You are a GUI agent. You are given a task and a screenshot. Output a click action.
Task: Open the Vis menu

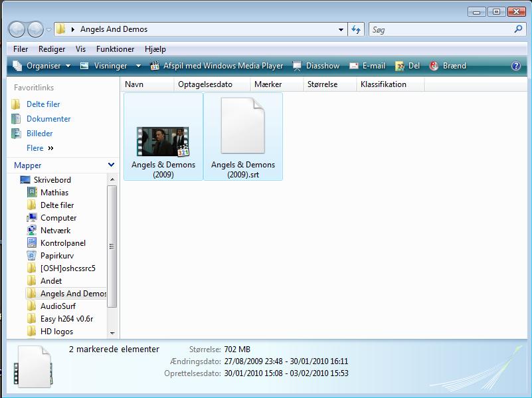pyautogui.click(x=80, y=49)
